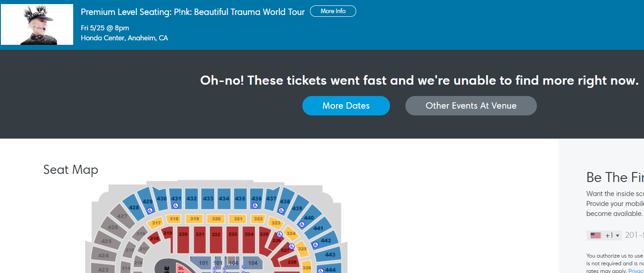The width and height of the screenshot is (644, 273).
Task: Click the wheelchair icon in section 436
Action: point(255,206)
